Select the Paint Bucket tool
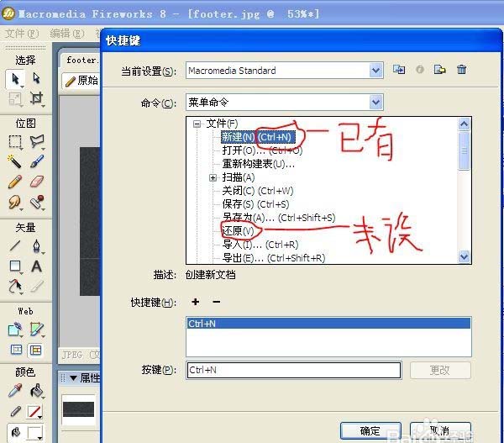Viewport: 504px width, 443px height. pos(36,390)
